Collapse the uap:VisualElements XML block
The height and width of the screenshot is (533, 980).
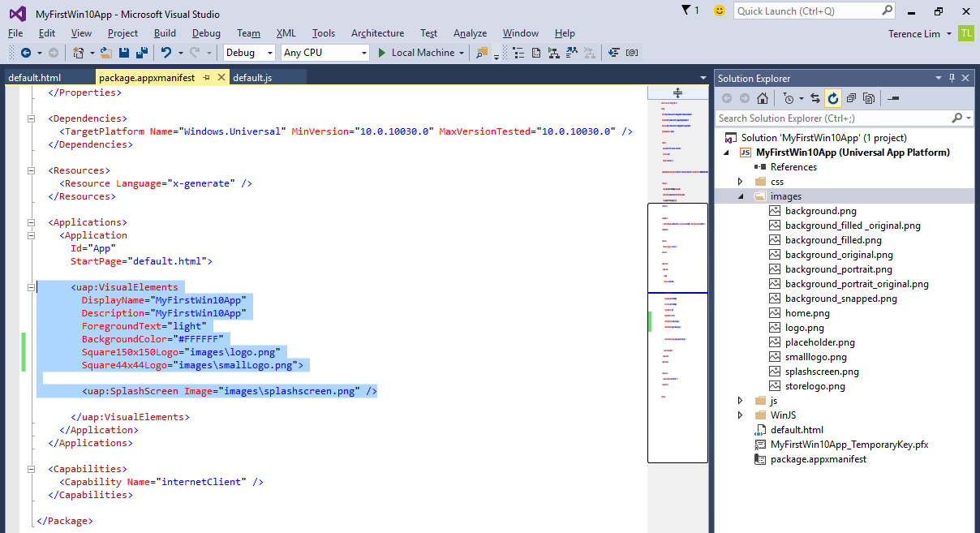pyautogui.click(x=31, y=287)
